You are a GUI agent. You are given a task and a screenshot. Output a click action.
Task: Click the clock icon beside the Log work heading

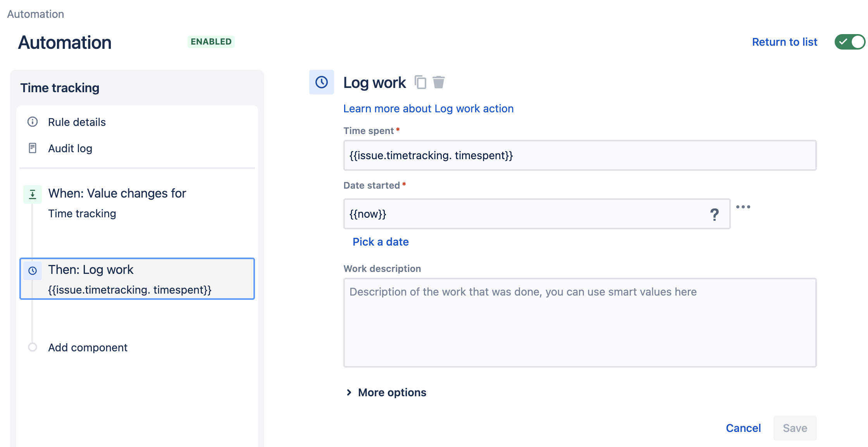(x=321, y=82)
